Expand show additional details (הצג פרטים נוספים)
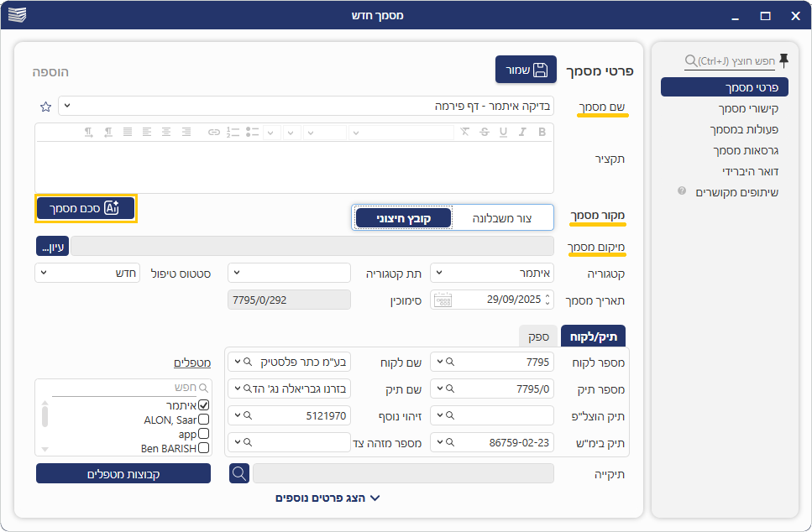This screenshot has height=532, width=812. (x=327, y=498)
